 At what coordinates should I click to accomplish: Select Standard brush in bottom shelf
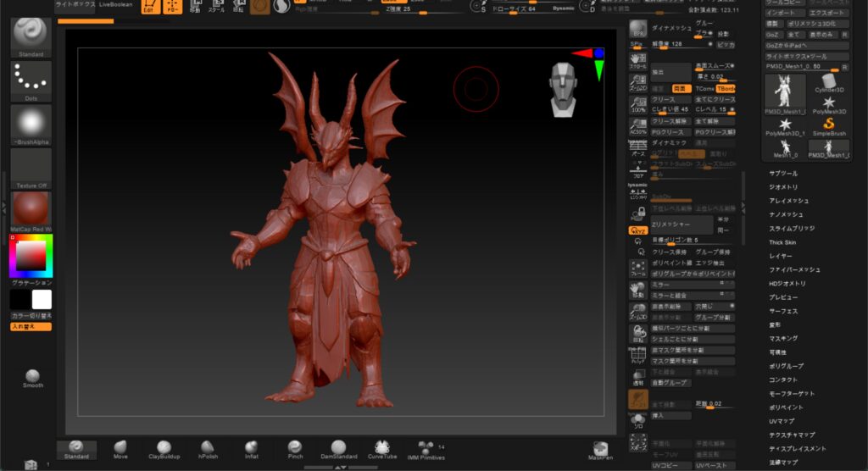76,450
